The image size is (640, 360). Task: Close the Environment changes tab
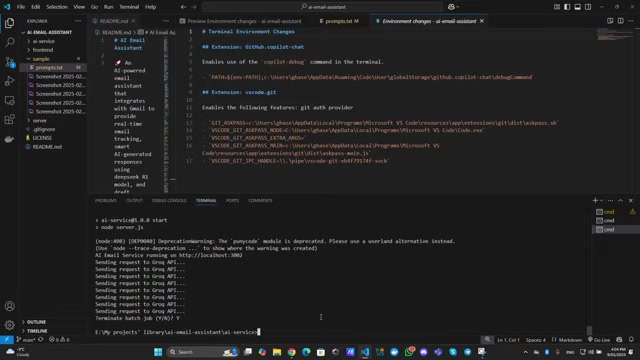[482, 21]
